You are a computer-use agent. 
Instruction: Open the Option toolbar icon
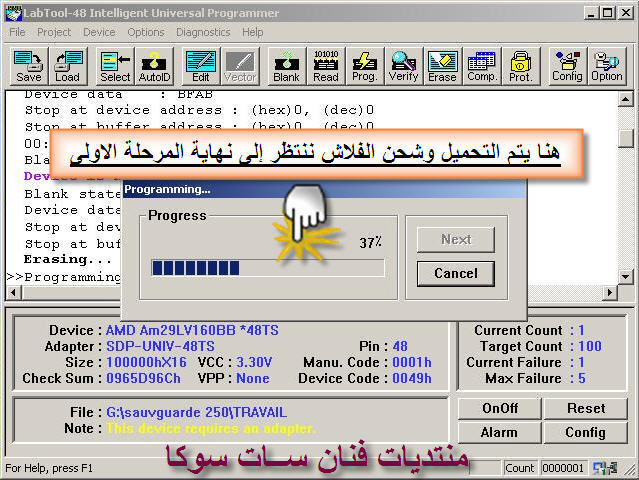607,66
